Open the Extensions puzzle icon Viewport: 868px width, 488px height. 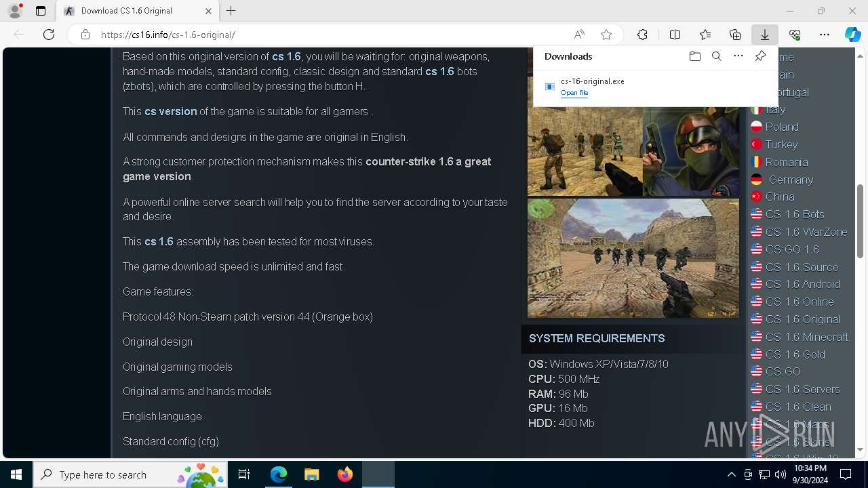(x=642, y=35)
